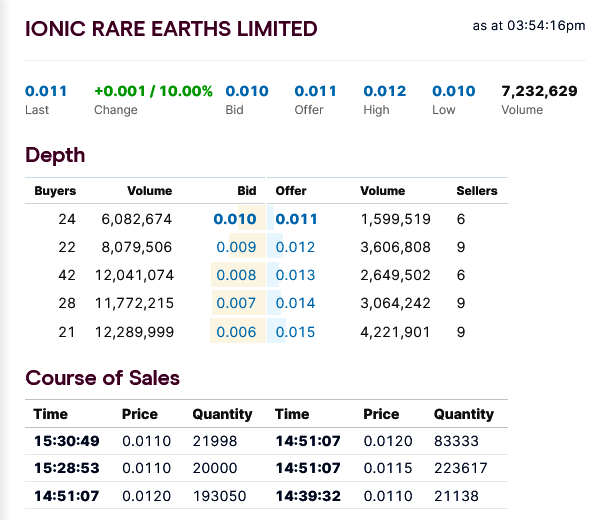Viewport: 600px width, 520px height.
Task: Select the 15:30:49 sale time
Action: click(67, 441)
